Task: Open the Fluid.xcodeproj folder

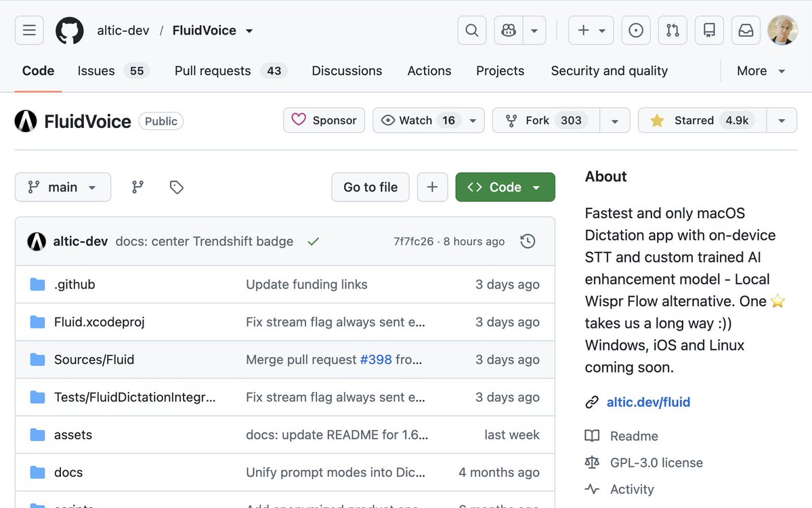Action: pyautogui.click(x=100, y=322)
